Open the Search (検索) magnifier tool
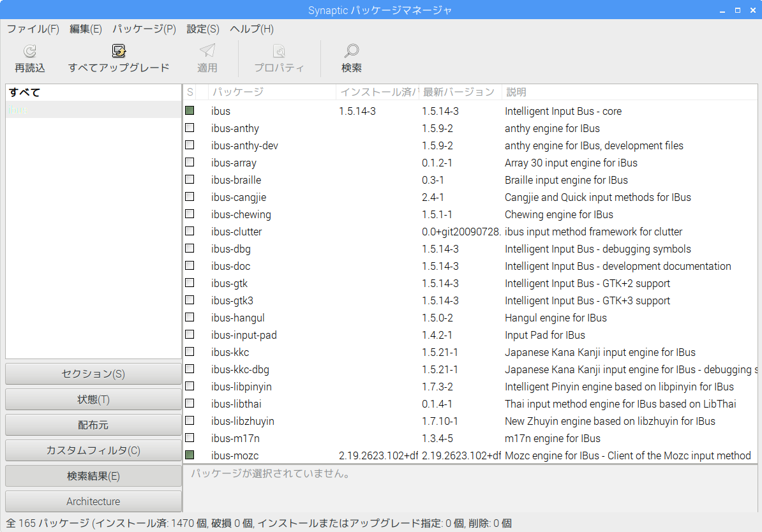Screen dimensions: 762x532 352,51
